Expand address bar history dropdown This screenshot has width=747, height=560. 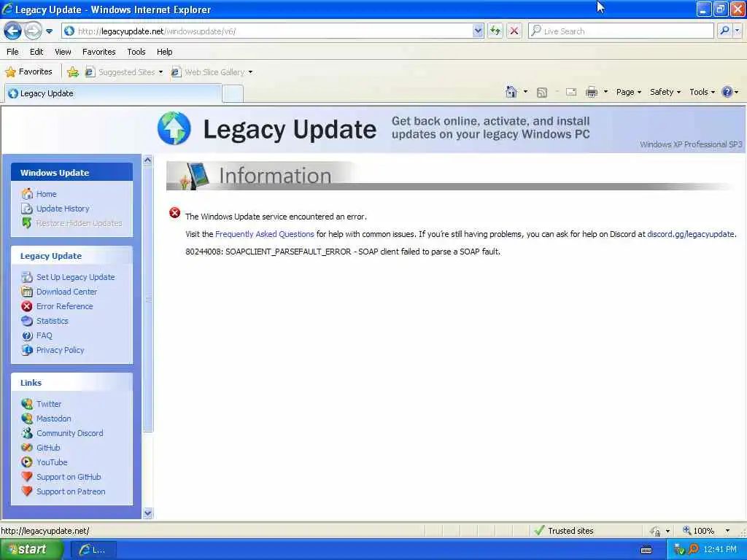click(478, 31)
